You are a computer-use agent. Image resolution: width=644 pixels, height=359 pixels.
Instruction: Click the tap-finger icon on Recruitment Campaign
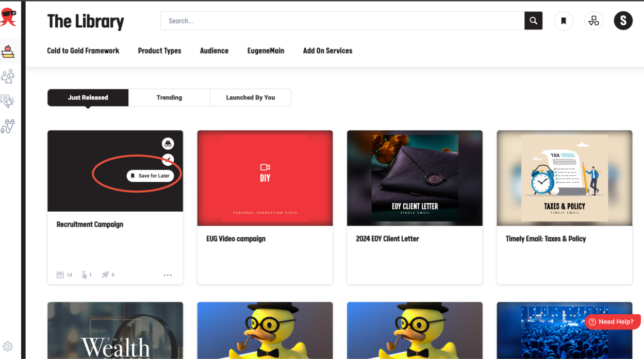pos(84,275)
